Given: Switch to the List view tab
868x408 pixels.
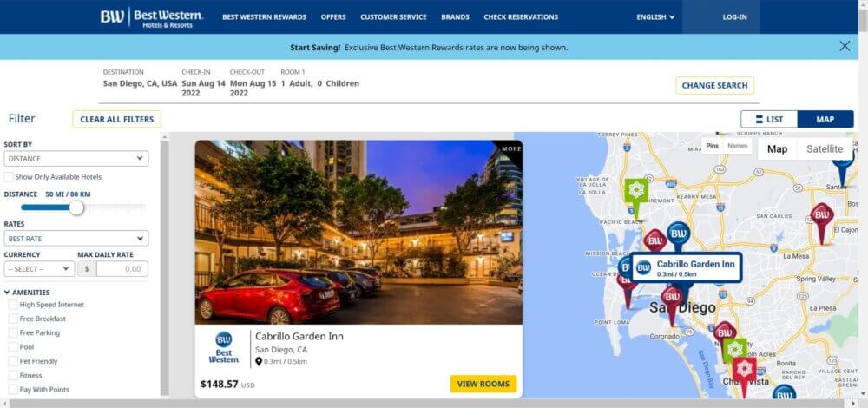Looking at the screenshot, I should (x=769, y=119).
